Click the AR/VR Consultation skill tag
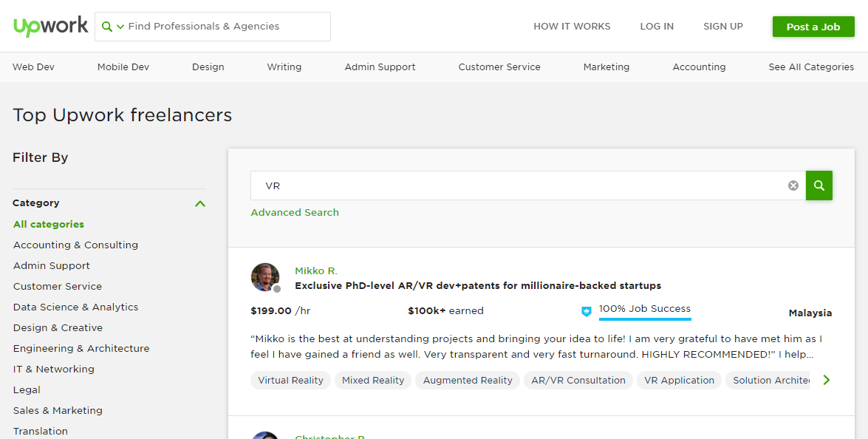The height and width of the screenshot is (439, 868). point(578,381)
